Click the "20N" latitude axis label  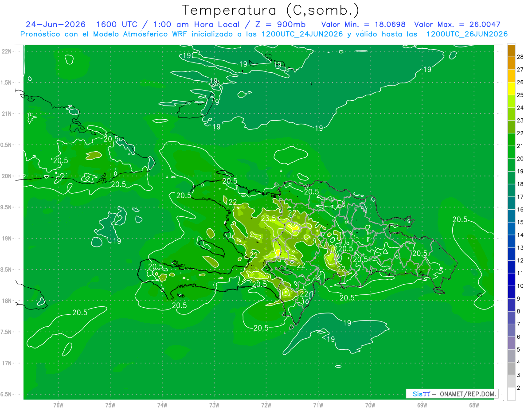[x=7, y=176]
